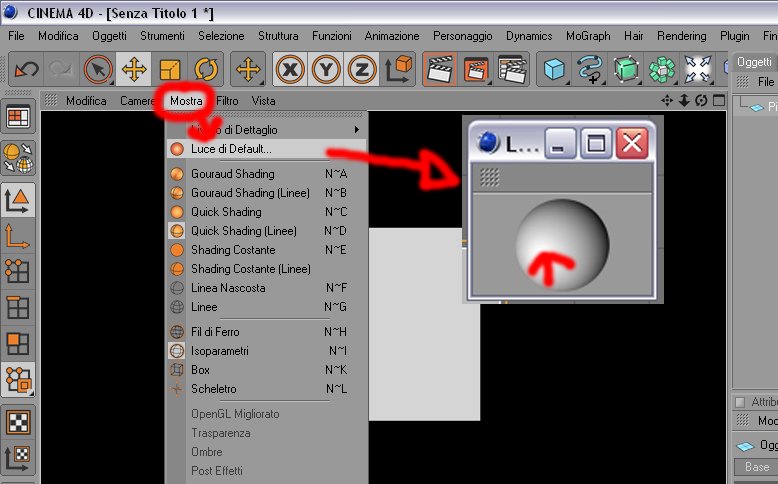Click the Make Editable sphere icon
Image resolution: width=778 pixels, height=484 pixels.
point(18,158)
